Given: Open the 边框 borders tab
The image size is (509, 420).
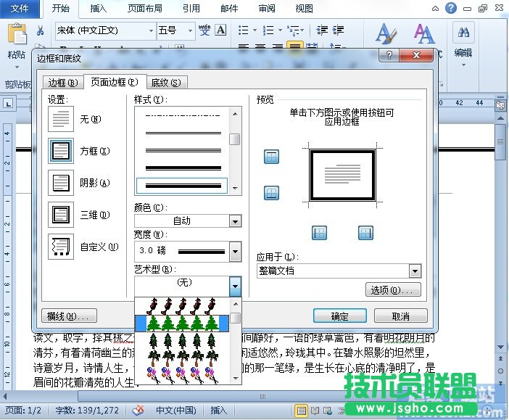Looking at the screenshot, I should click(x=62, y=83).
